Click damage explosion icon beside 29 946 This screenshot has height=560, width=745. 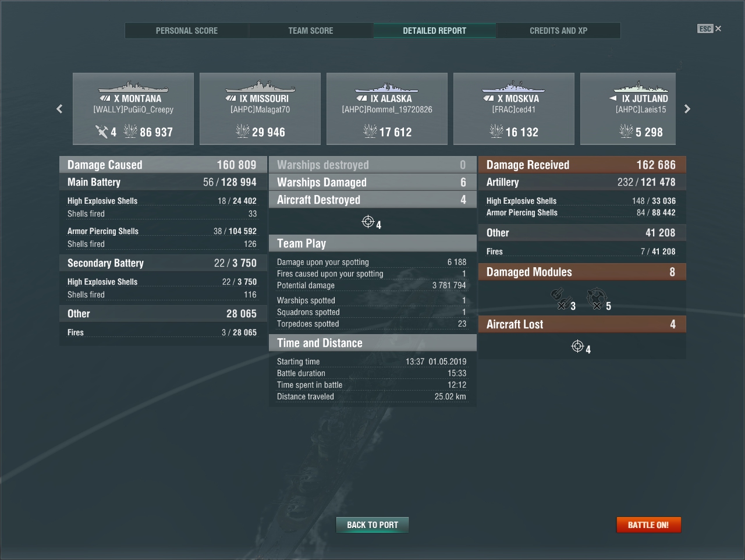pos(243,132)
